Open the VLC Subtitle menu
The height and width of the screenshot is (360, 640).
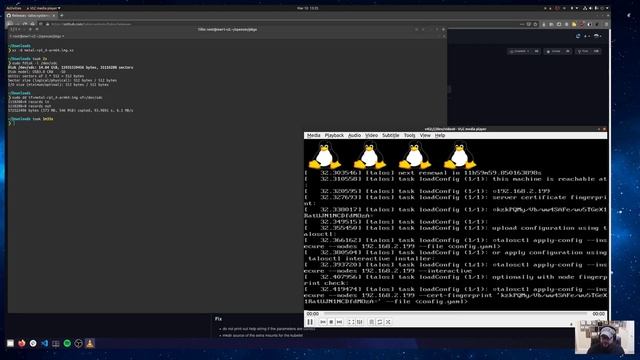click(x=391, y=135)
